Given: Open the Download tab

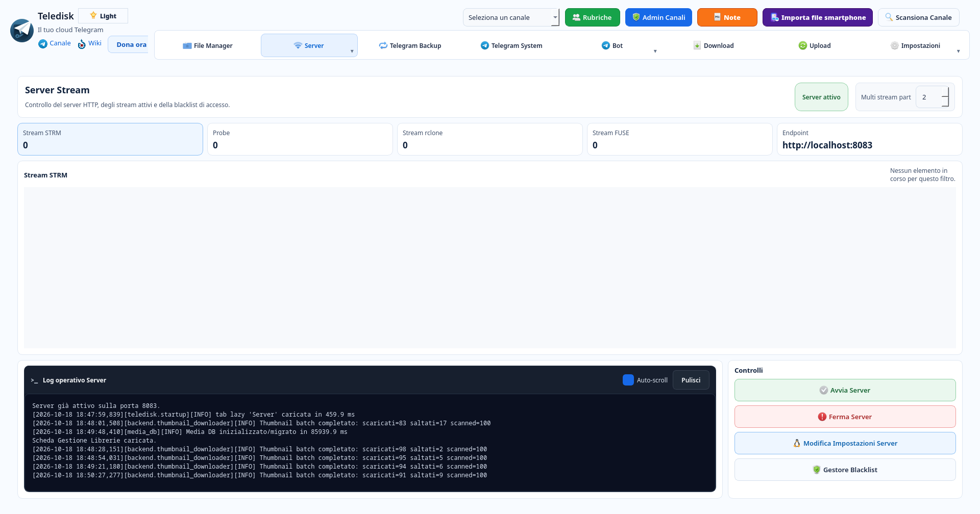Looking at the screenshot, I should (x=714, y=45).
